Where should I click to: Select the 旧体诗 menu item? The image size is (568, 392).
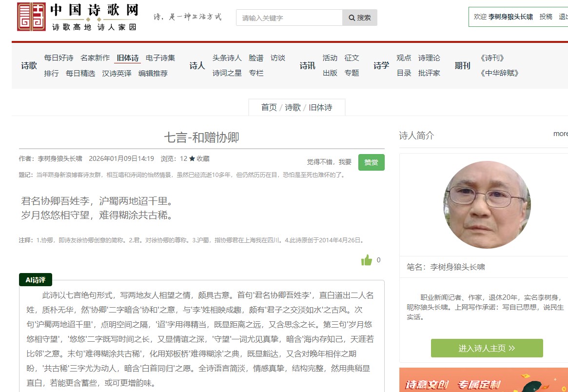point(128,58)
